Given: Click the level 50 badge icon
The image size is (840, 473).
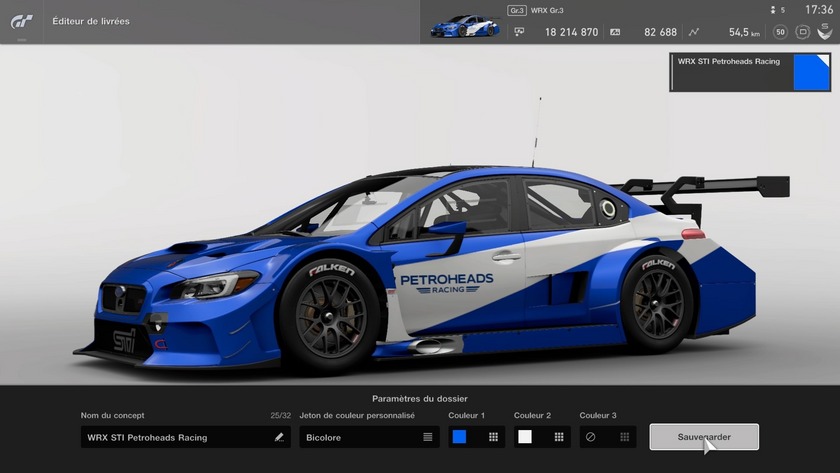Looking at the screenshot, I should (779, 32).
